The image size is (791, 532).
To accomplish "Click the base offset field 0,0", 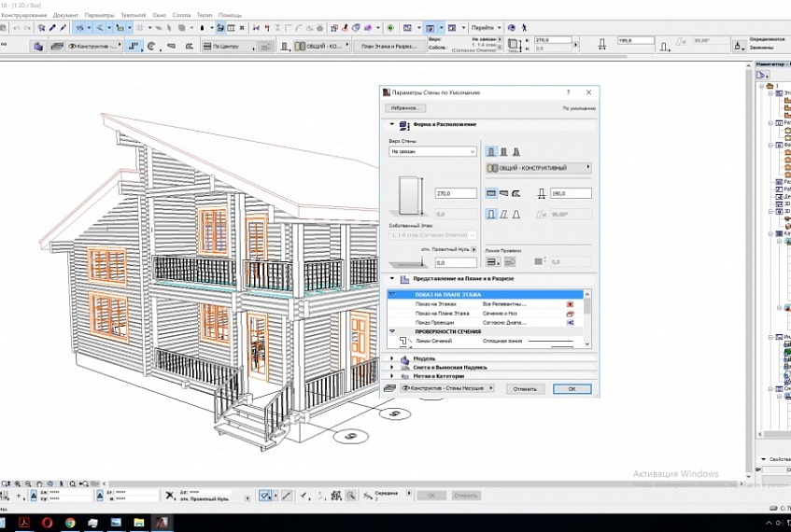I will coord(456,262).
